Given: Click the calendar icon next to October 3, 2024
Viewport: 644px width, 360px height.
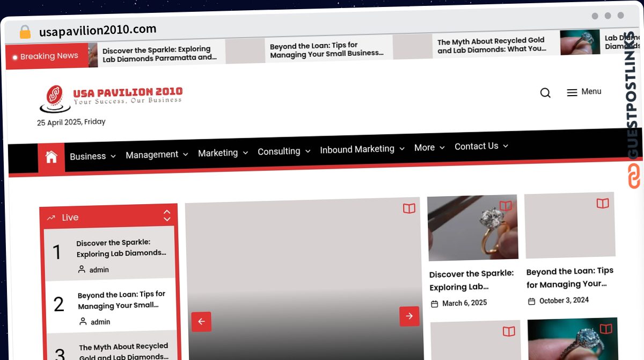Looking at the screenshot, I should click(532, 301).
